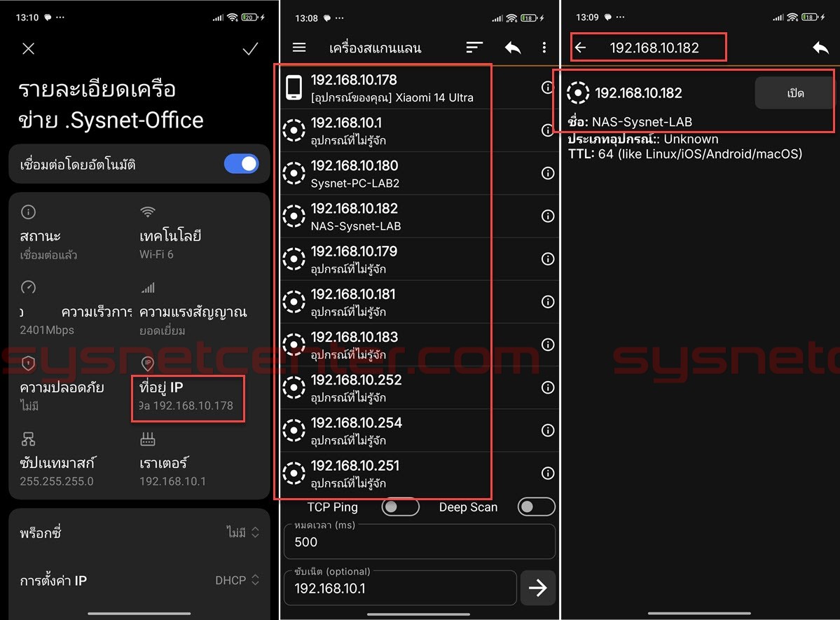Tap the status info icon above สถานะ
This screenshot has height=620, width=840.
(29, 212)
